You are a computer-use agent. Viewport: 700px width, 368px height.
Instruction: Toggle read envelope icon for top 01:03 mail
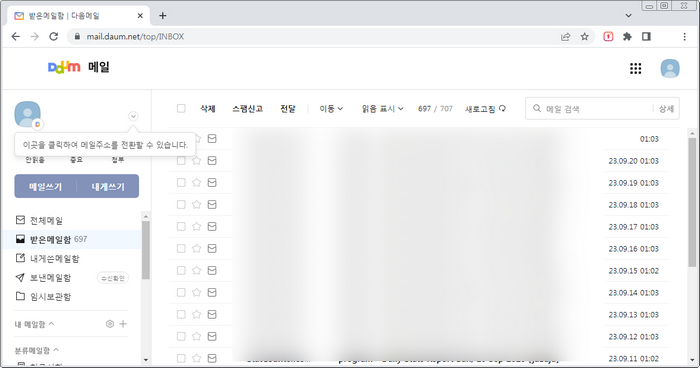click(212, 138)
